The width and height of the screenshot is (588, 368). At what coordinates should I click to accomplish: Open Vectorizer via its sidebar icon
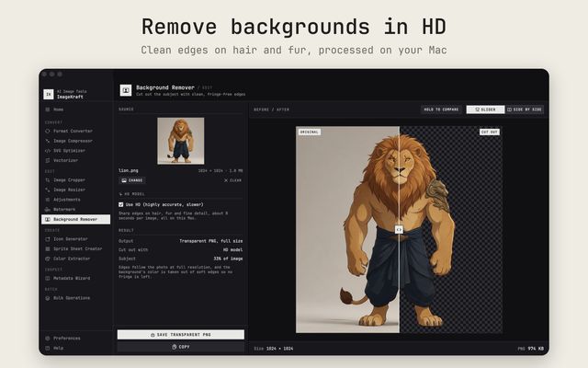pos(48,160)
